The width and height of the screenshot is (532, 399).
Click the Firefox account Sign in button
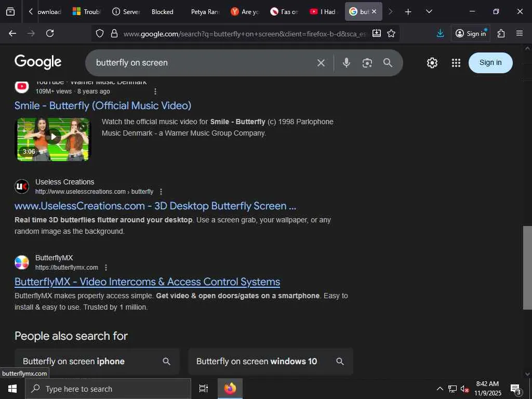pyautogui.click(x=471, y=33)
